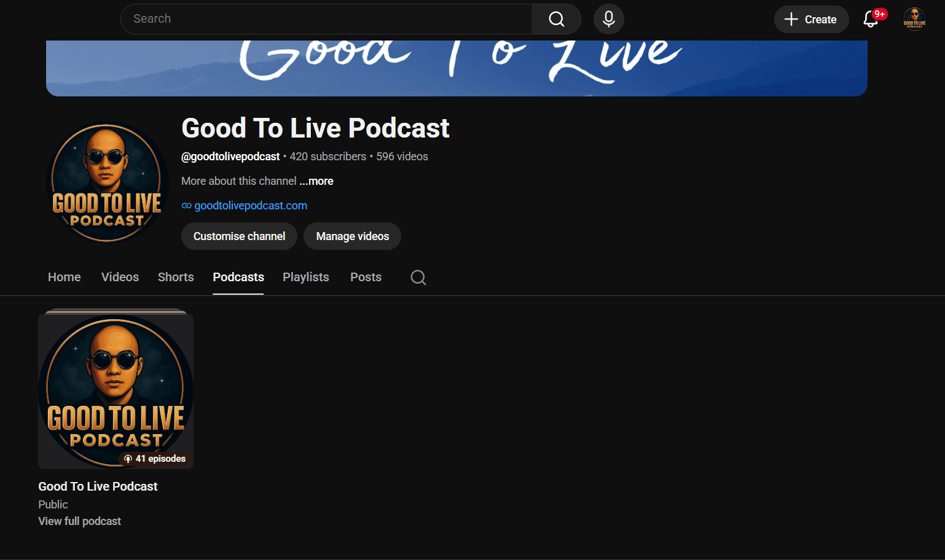Switch to the Posts tab
The height and width of the screenshot is (560, 945).
(x=366, y=277)
